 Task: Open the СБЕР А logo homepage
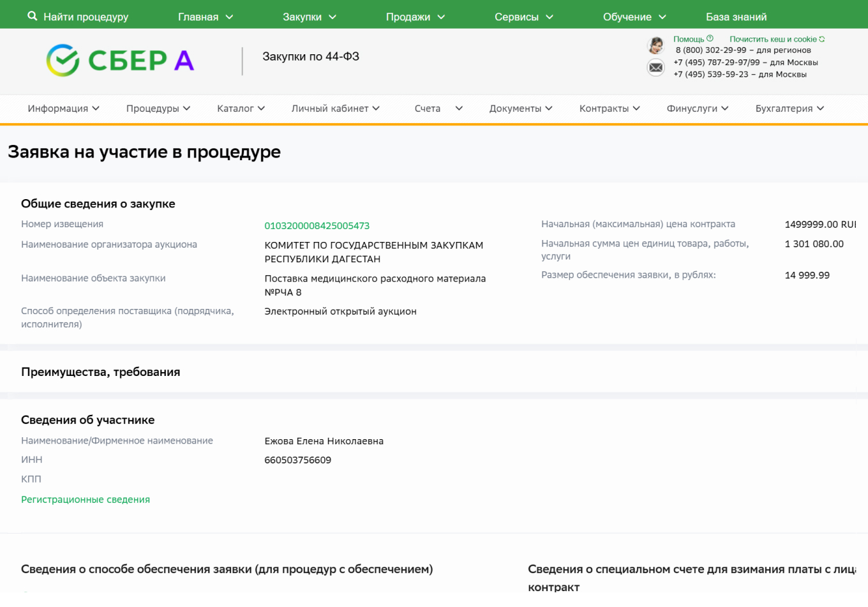pyautogui.click(x=119, y=59)
